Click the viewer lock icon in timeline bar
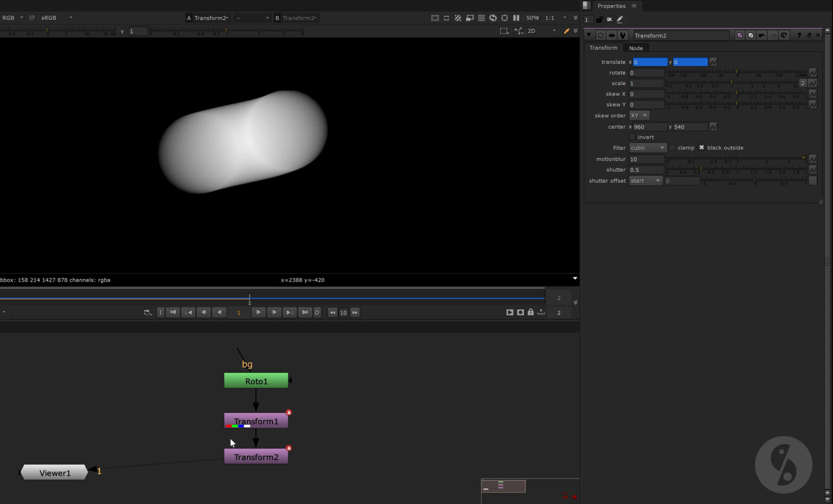The image size is (833, 504). 531,312
